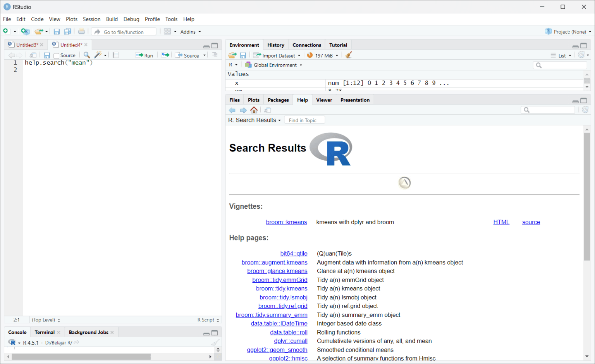The image size is (595, 364).
Task: Open the Tools menu
Action: click(171, 19)
